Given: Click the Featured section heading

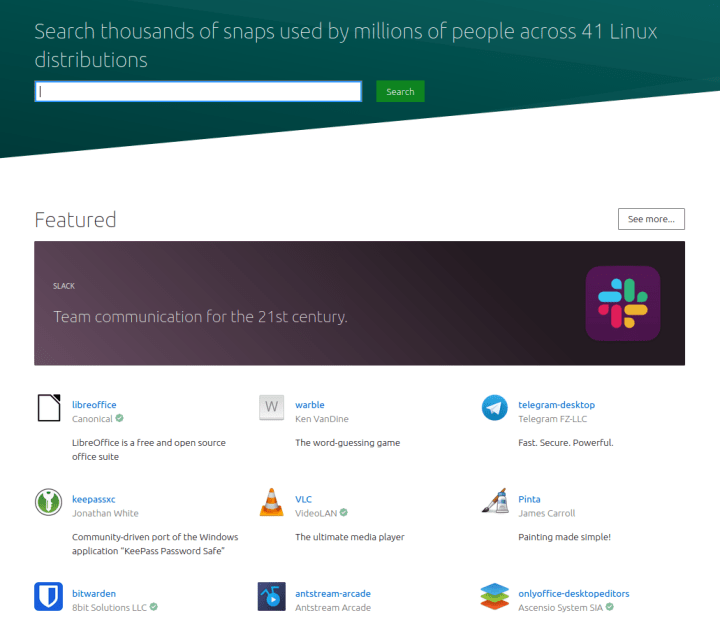Looking at the screenshot, I should [75, 220].
